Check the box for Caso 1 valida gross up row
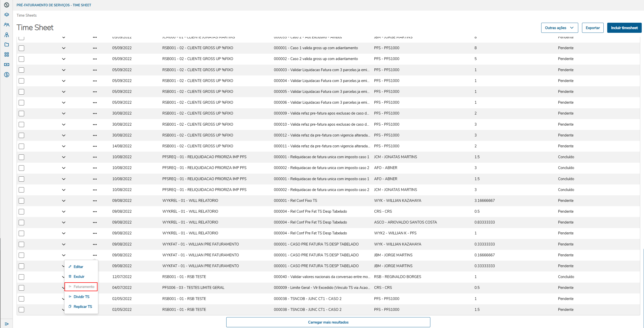Image resolution: width=644 pixels, height=328 pixels. point(21,48)
